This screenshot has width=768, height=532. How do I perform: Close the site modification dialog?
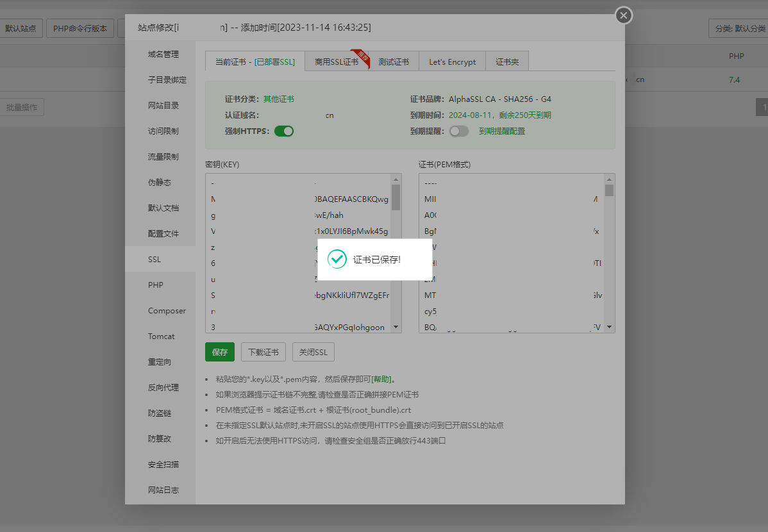[x=624, y=15]
